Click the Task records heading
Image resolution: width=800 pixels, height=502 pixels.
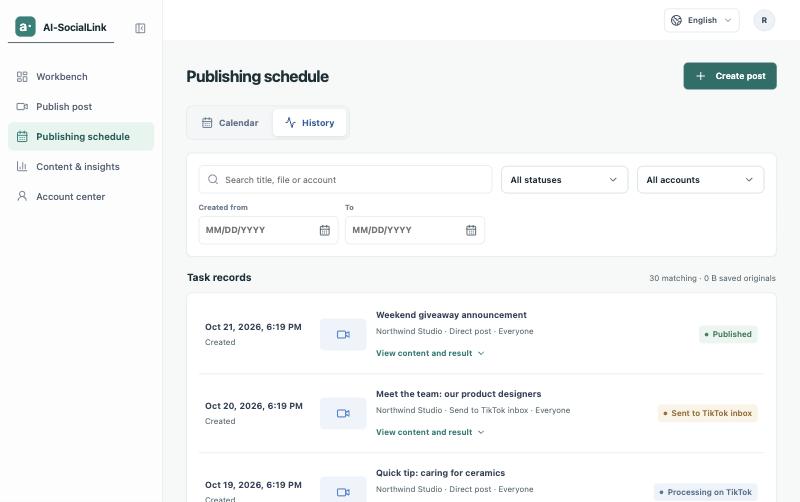tap(219, 278)
